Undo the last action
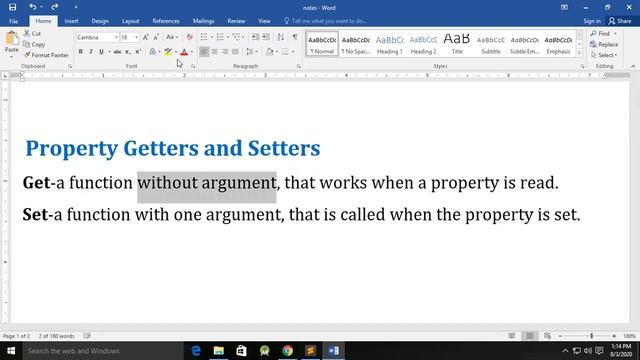Viewport: 640px width, 360px height. coord(33,7)
